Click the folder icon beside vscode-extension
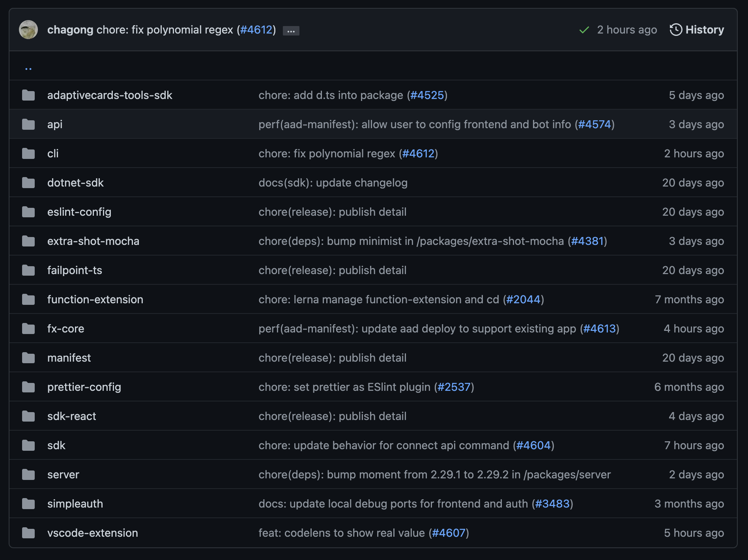This screenshot has height=560, width=748. [x=28, y=533]
